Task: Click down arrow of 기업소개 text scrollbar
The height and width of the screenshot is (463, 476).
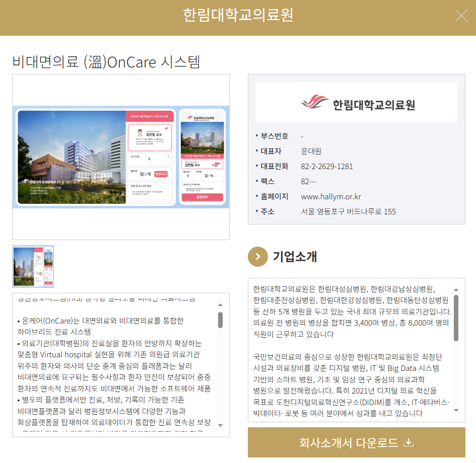Action: 456,410
